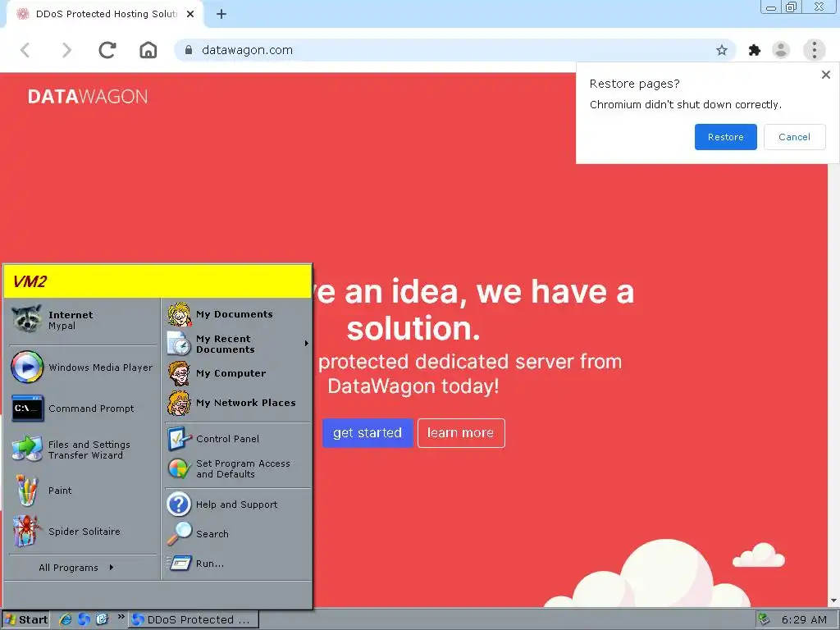840x630 pixels.
Task: Open the profile avatar menu
Action: point(781,50)
